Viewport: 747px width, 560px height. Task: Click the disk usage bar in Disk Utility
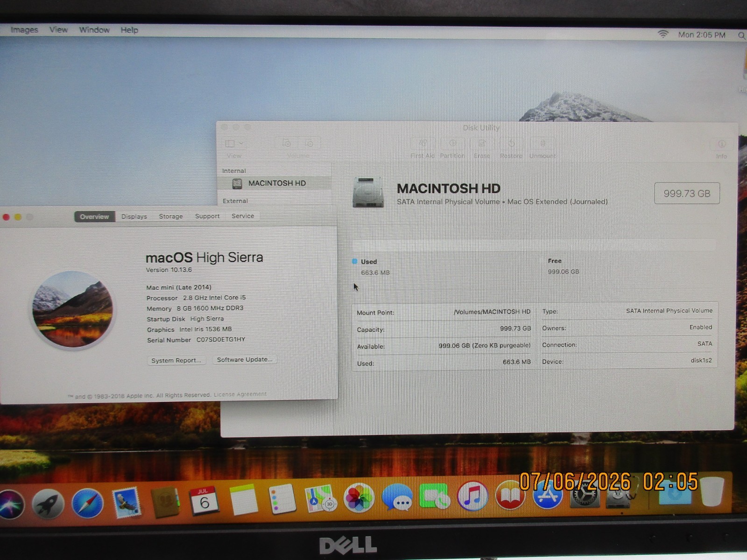click(x=534, y=245)
